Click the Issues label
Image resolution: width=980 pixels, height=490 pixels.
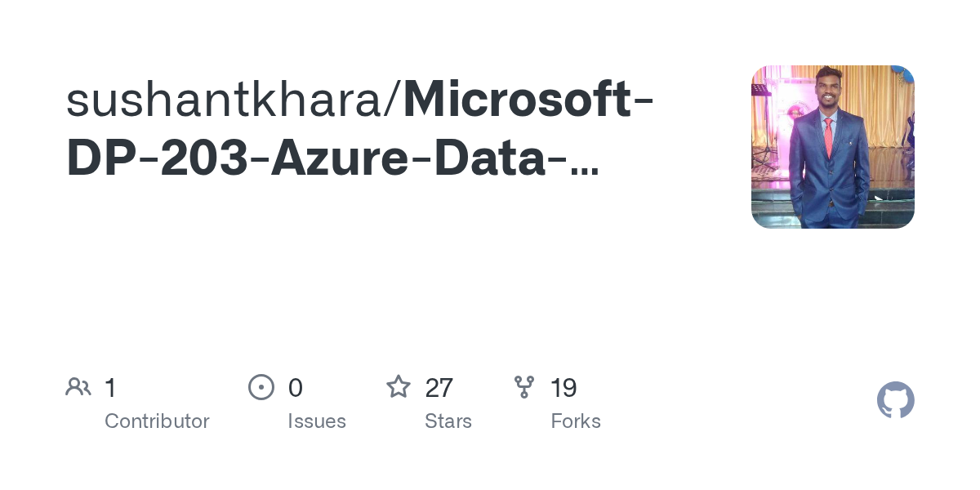coord(317,421)
